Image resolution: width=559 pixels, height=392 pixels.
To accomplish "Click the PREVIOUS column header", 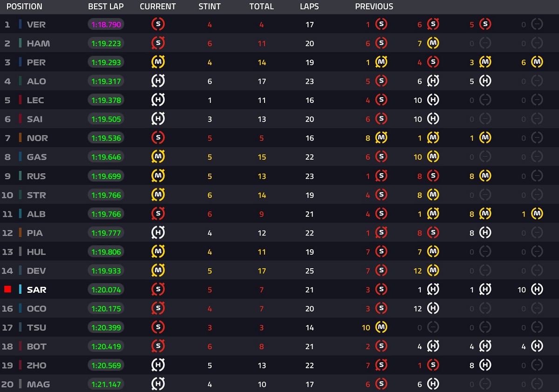I will (x=374, y=7).
